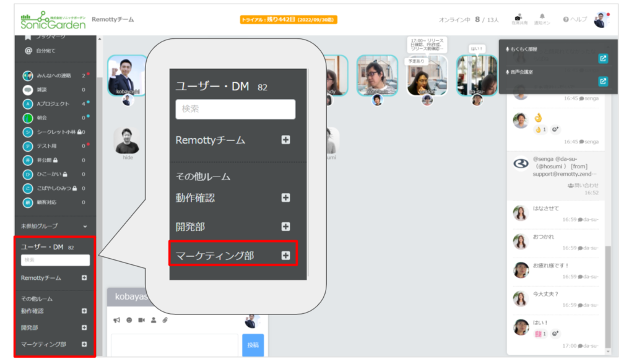
Task: Open the 自分宛て mentions item
Action: click(40, 51)
